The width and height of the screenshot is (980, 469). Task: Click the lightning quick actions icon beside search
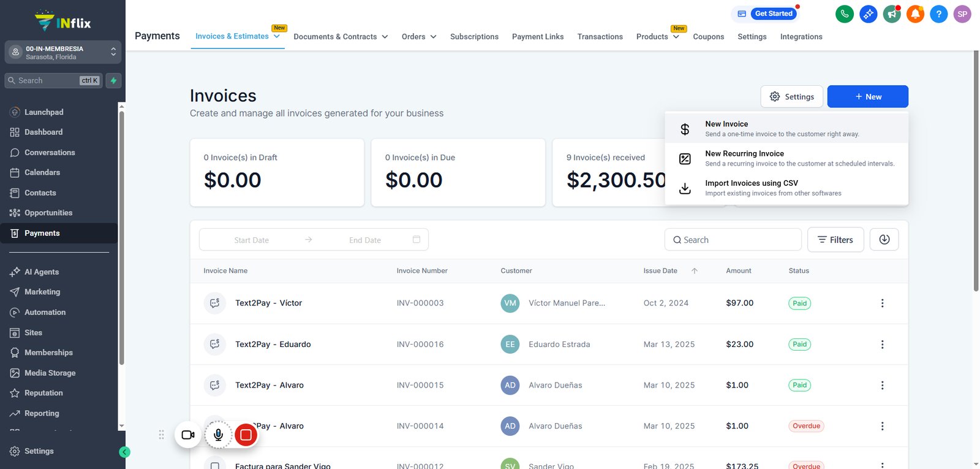tap(113, 80)
